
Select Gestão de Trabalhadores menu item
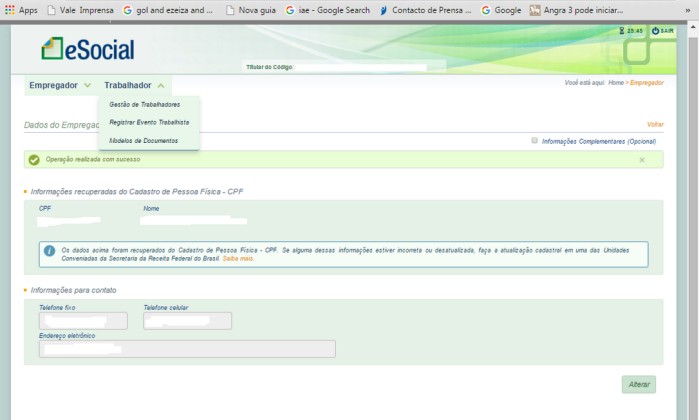[144, 104]
